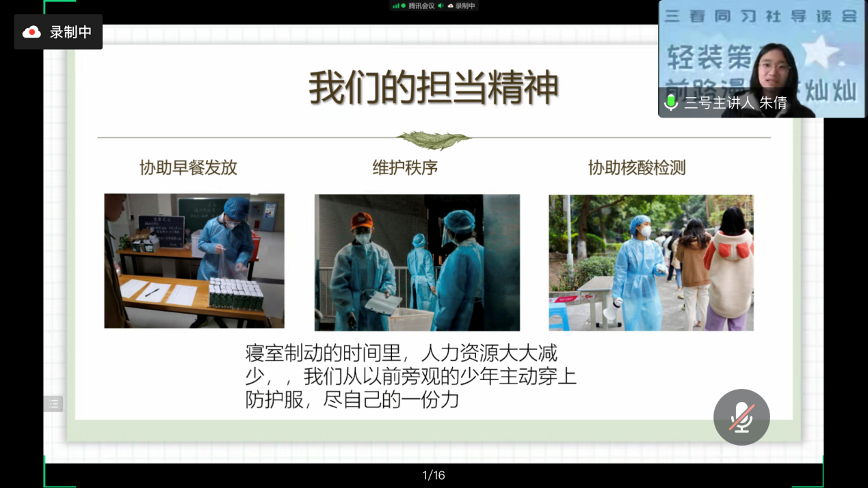Image resolution: width=868 pixels, height=488 pixels.
Task: Select the speaker video thumbnail of 朱倩
Action: tap(763, 59)
